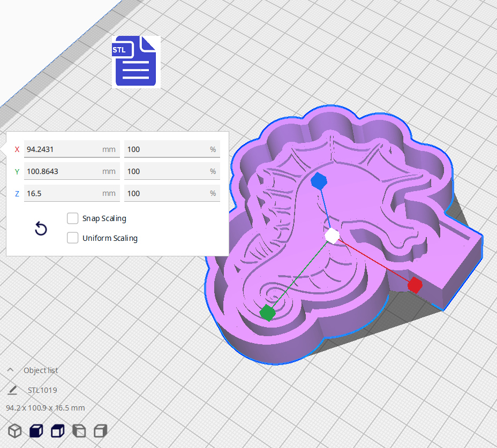497x448 pixels.
Task: Enable Uniform Scaling
Action: click(x=72, y=238)
